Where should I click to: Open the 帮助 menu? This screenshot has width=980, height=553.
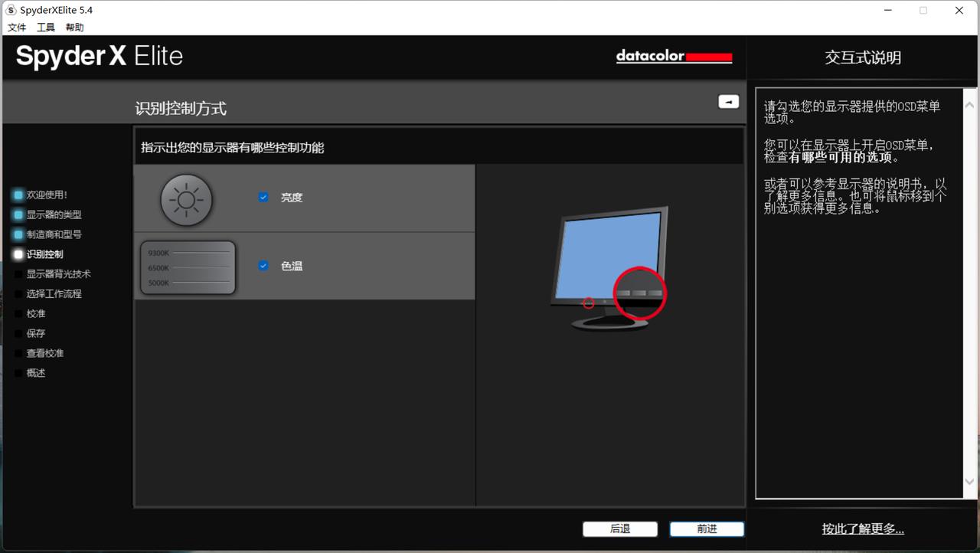[x=75, y=28]
